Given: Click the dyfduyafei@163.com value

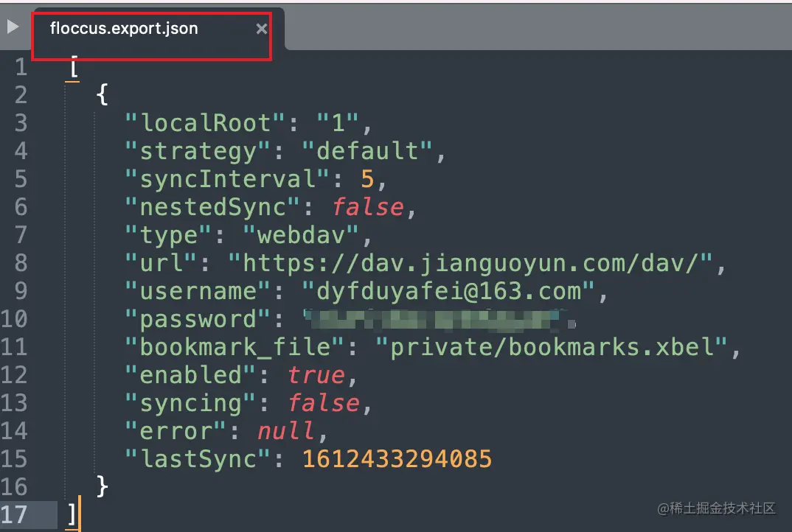Looking at the screenshot, I should pos(448,291).
